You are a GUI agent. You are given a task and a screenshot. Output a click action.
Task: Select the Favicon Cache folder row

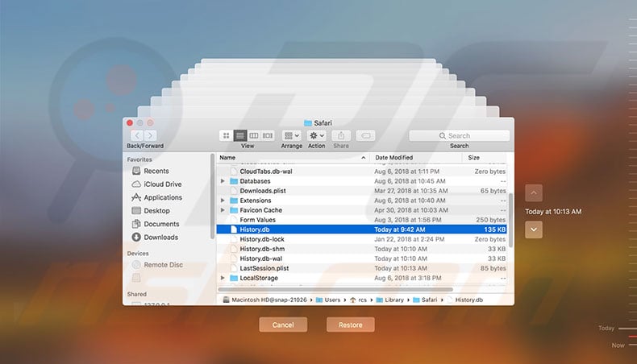pyautogui.click(x=361, y=210)
